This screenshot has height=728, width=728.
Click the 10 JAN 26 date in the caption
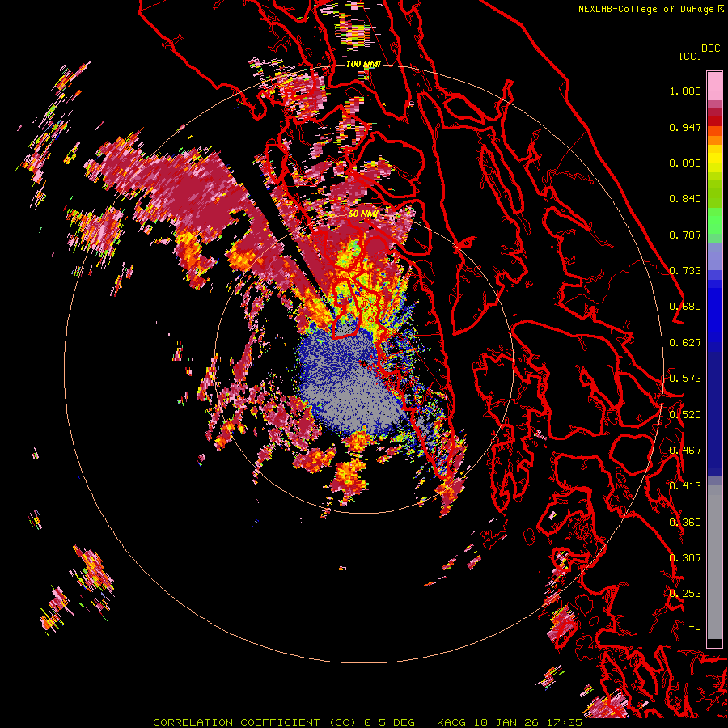tap(509, 722)
